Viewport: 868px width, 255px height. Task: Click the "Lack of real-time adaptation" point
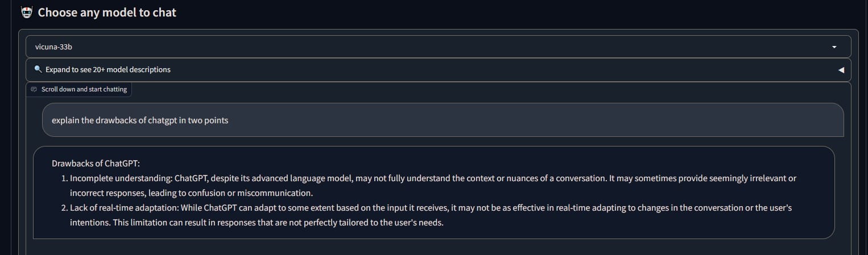123,208
